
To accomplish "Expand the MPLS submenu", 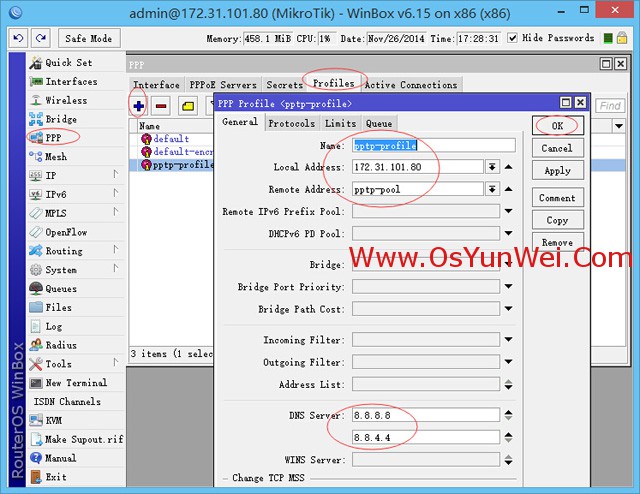I will [x=116, y=212].
